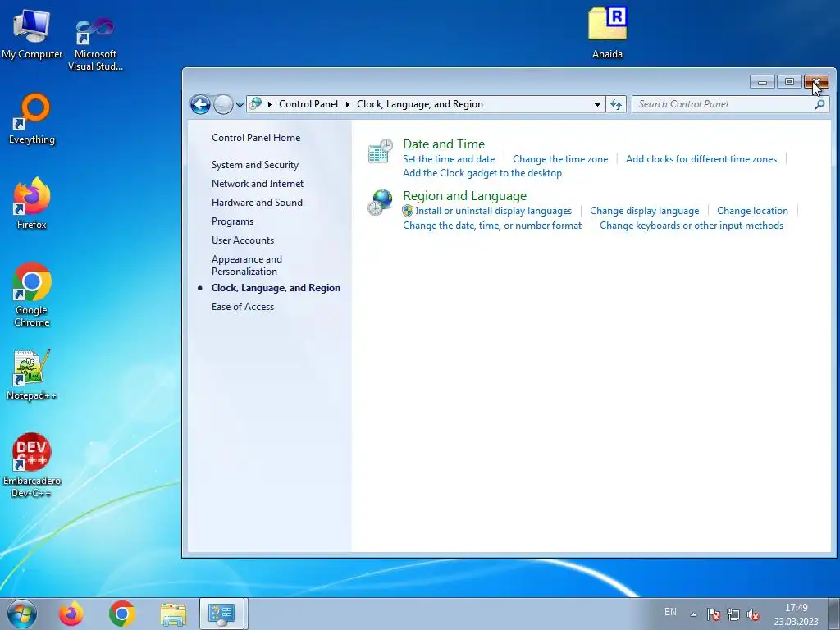Expand the chevron before Control Panel breadcrumb

[x=269, y=104]
